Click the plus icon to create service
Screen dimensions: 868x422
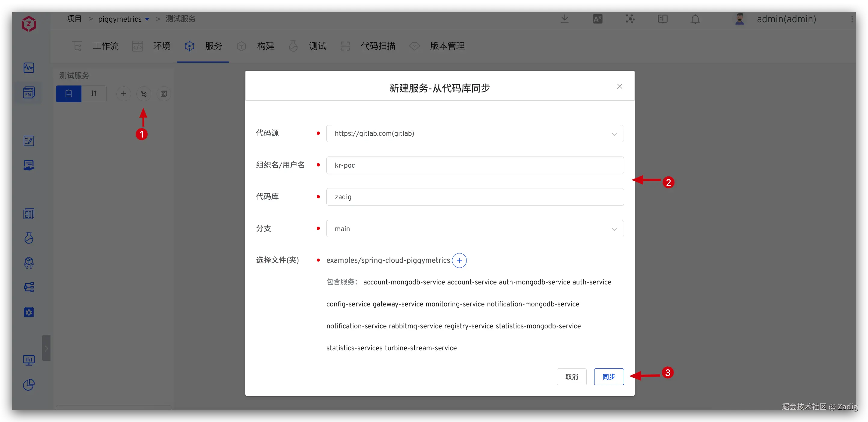tap(124, 94)
